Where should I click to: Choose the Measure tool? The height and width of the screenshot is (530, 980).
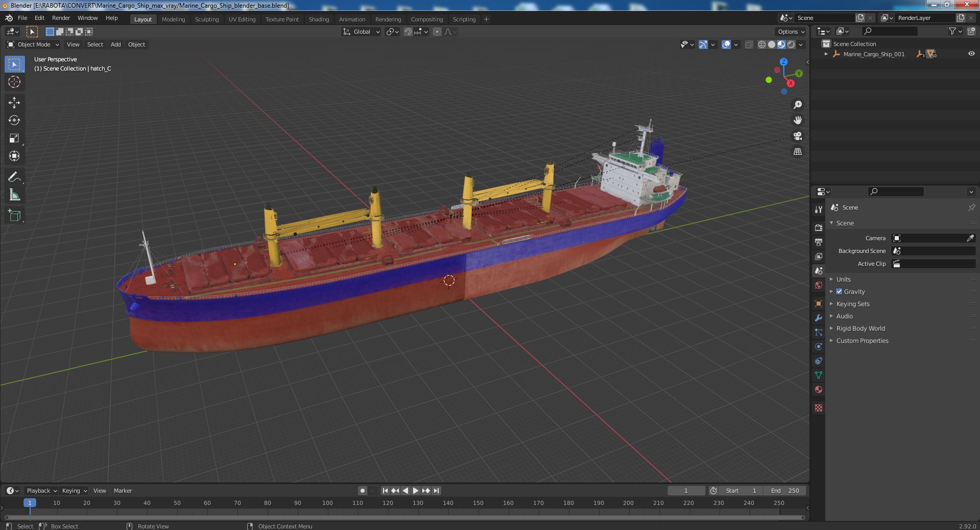(14, 195)
